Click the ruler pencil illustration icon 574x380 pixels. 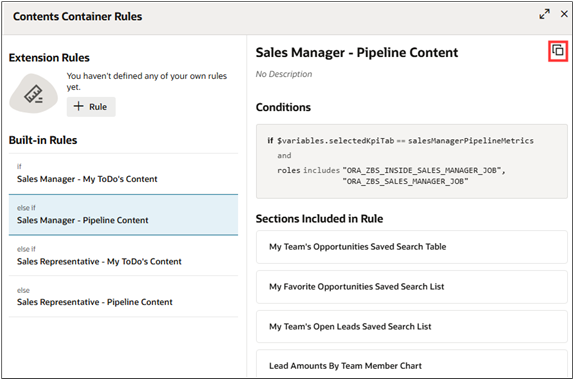tap(33, 94)
